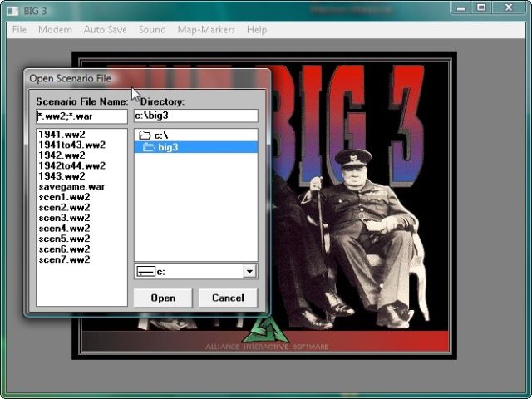532x399 pixels.
Task: Click the Alliance Interactive Software logo
Action: (x=264, y=331)
